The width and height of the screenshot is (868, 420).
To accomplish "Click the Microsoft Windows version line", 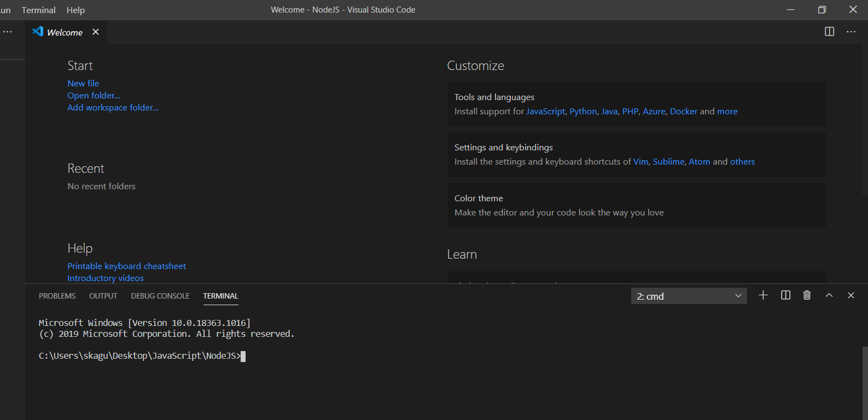I will tap(144, 323).
